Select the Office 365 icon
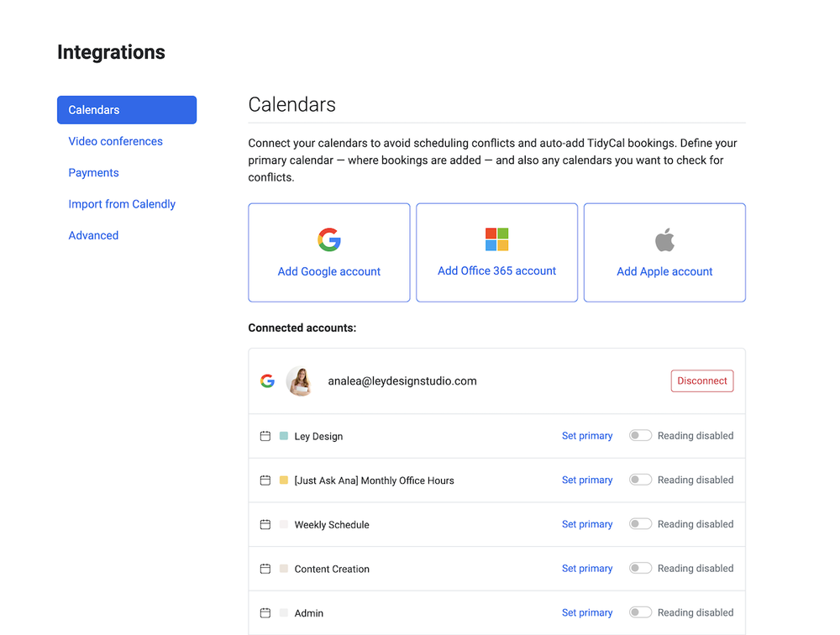840x635 pixels. (x=496, y=239)
